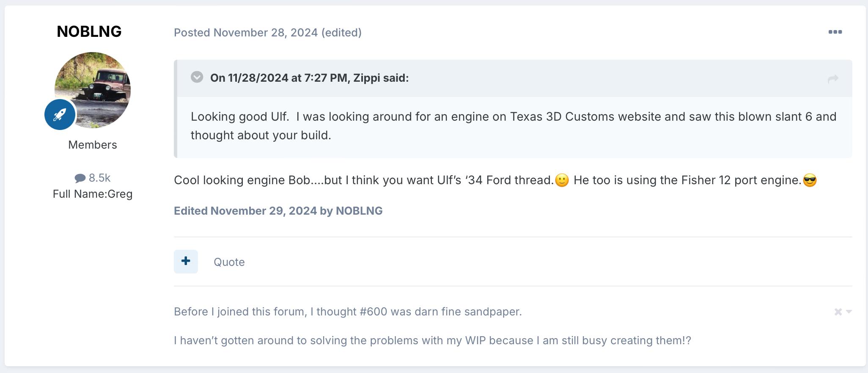
Task: Click the sunglasses face emoji
Action: click(x=810, y=180)
